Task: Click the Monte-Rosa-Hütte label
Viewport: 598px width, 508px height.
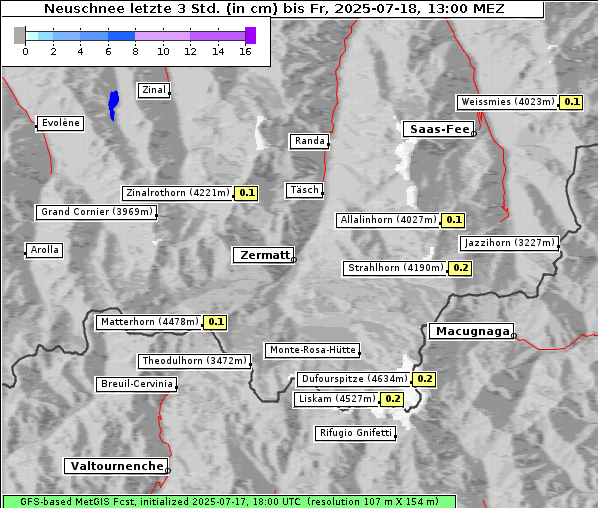Action: point(312,350)
